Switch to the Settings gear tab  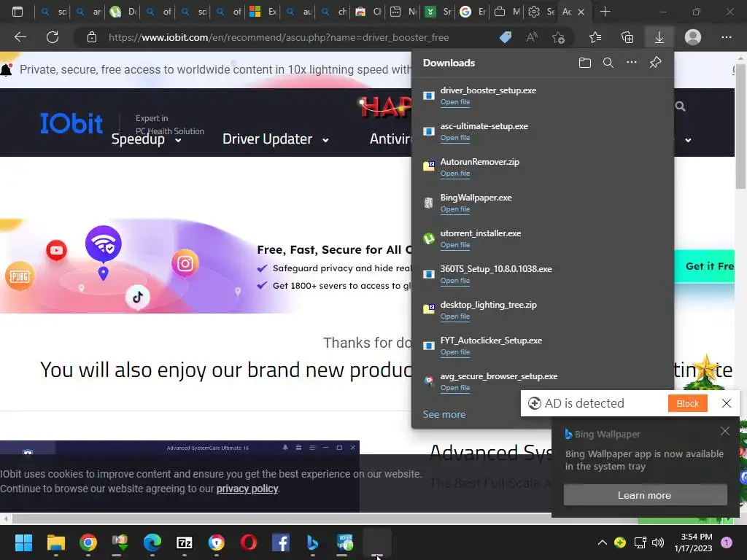point(541,12)
